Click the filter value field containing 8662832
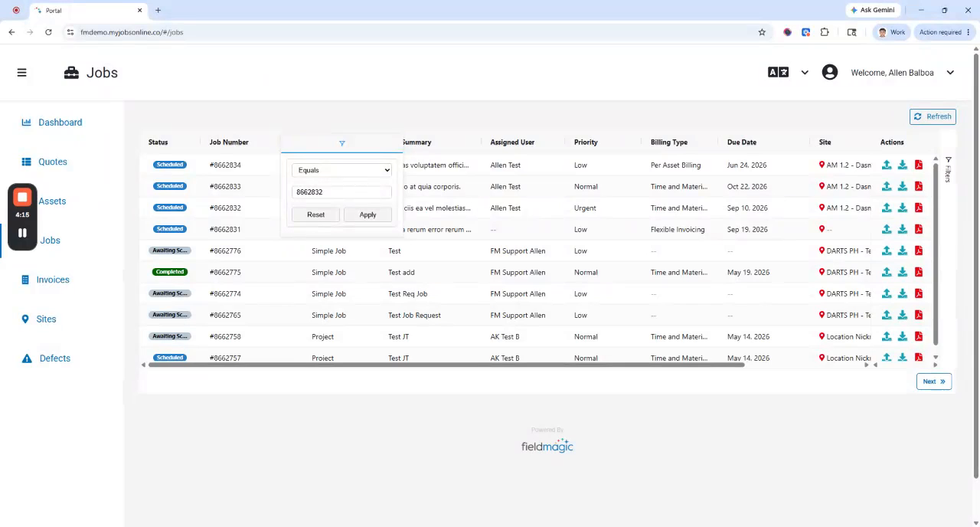 [341, 192]
